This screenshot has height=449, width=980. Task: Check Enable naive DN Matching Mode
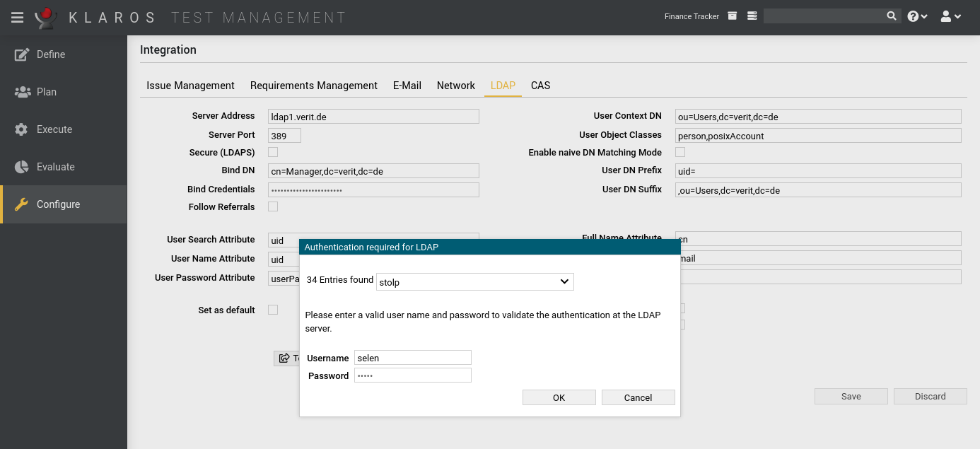(680, 152)
